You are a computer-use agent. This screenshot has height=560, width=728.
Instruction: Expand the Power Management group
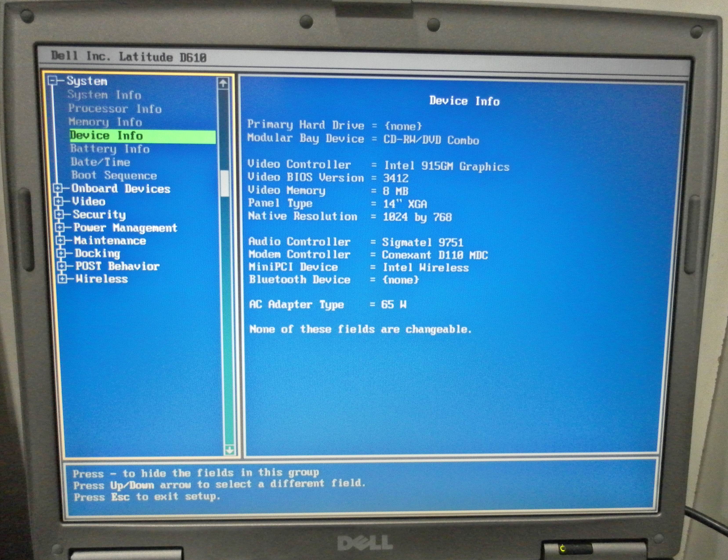[x=60, y=227]
